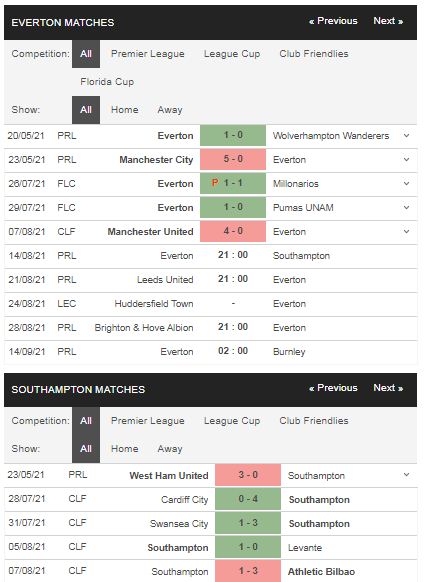Select League Cup tab in Everton matches
The height and width of the screenshot is (582, 424).
[x=232, y=54]
